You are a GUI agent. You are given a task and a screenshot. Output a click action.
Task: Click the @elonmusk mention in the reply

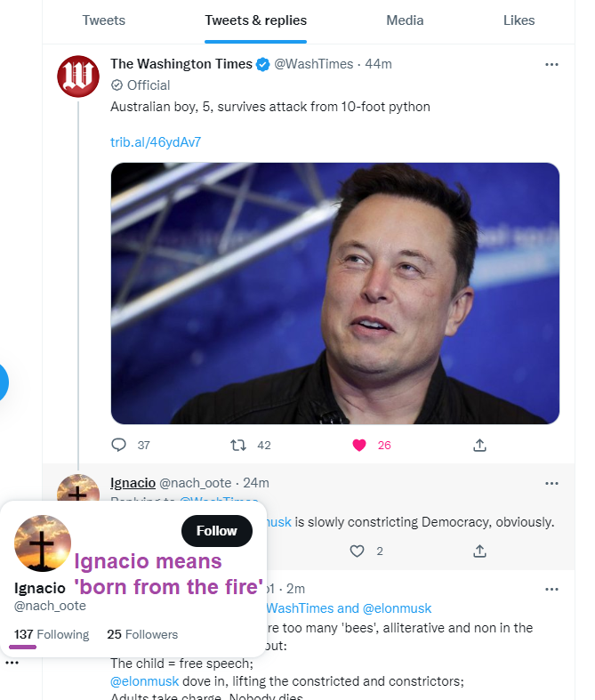pos(142,682)
